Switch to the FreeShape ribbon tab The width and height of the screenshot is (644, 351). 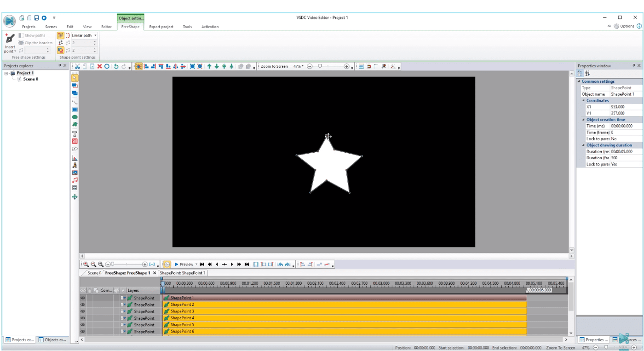pyautogui.click(x=131, y=26)
